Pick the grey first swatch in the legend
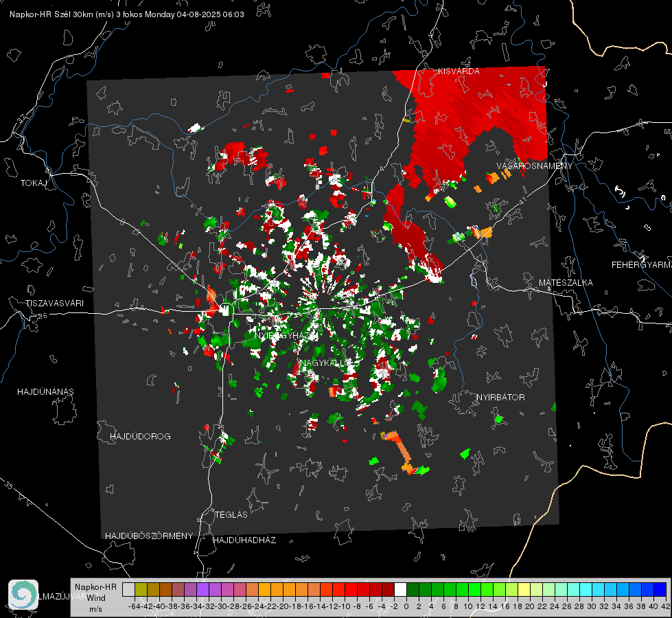 tap(128, 589)
